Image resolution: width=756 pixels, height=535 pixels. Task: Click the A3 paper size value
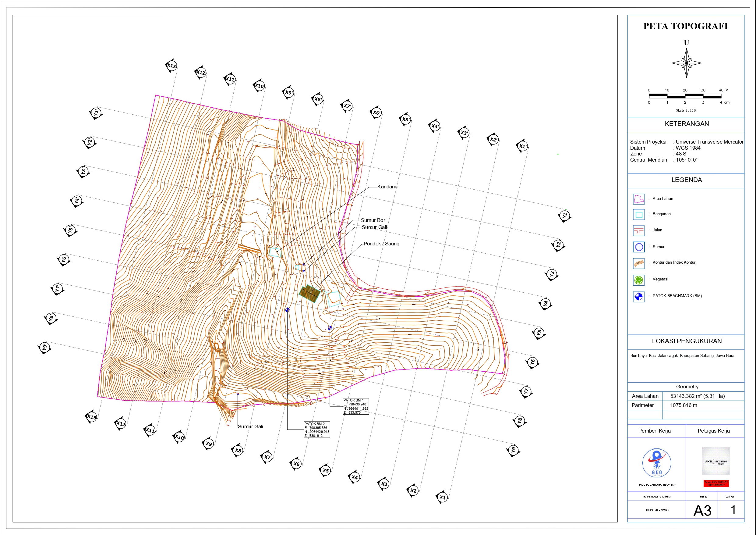point(702,511)
